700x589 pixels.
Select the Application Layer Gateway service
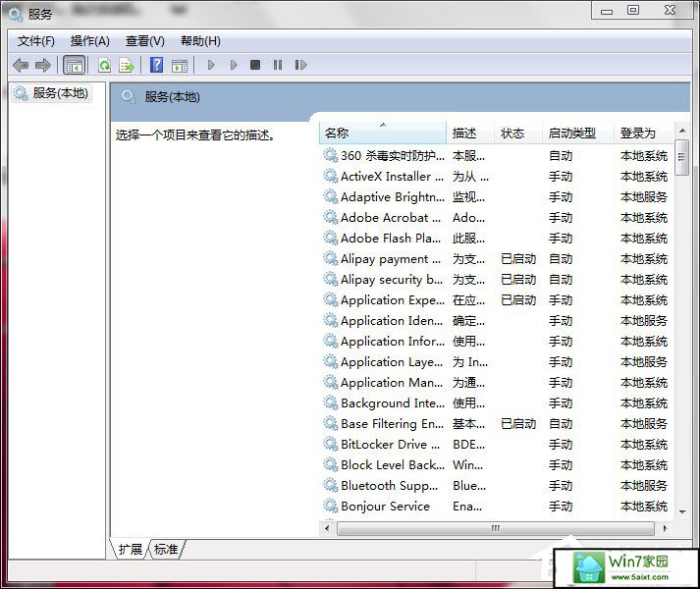pos(496,361)
